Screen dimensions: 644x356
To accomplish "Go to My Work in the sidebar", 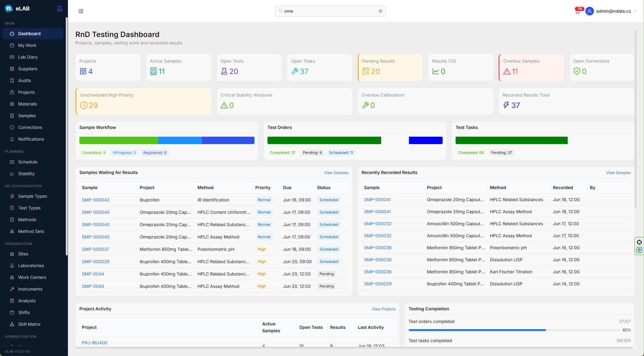I will pos(33,45).
